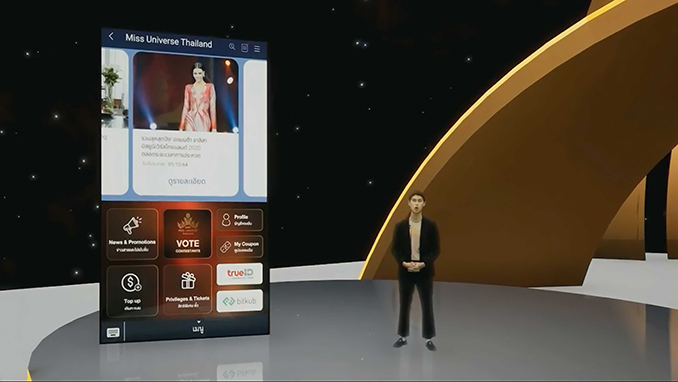Image resolution: width=678 pixels, height=382 pixels.
Task: Click the Miss Universe Thailand title
Action: 169,41
